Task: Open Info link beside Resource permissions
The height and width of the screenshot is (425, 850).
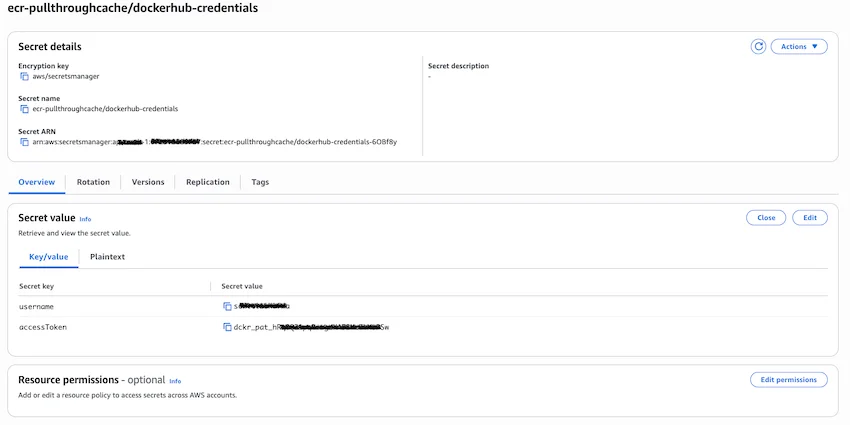Action: tap(175, 381)
